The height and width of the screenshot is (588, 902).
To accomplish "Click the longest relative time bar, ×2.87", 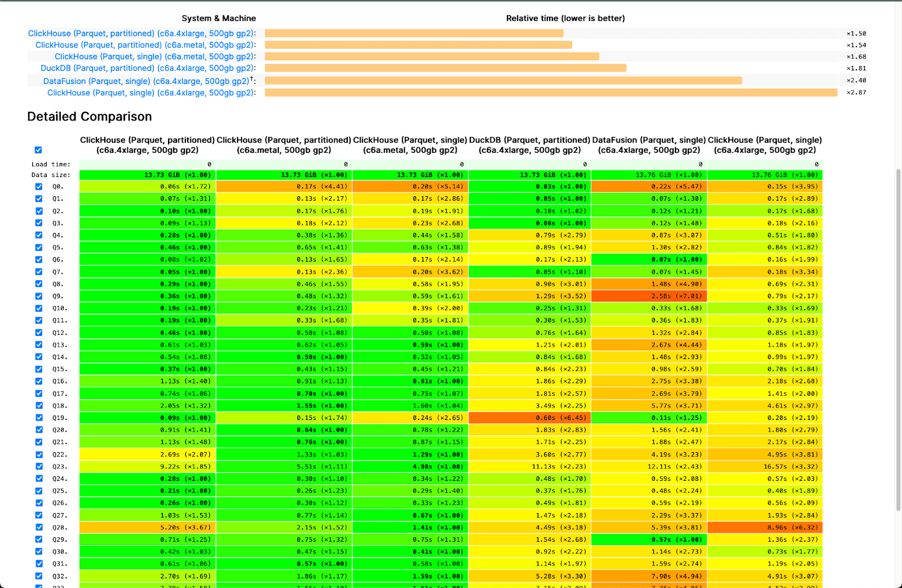I will (x=551, y=92).
